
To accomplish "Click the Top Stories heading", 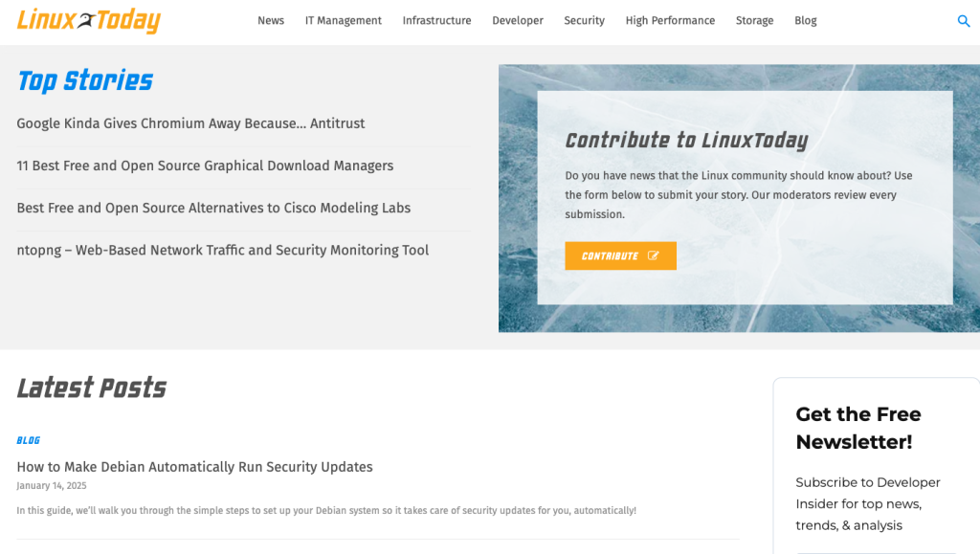I will pyautogui.click(x=85, y=81).
